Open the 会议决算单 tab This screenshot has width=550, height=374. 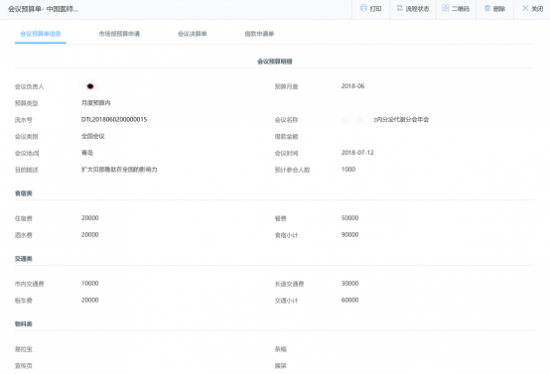(192, 34)
